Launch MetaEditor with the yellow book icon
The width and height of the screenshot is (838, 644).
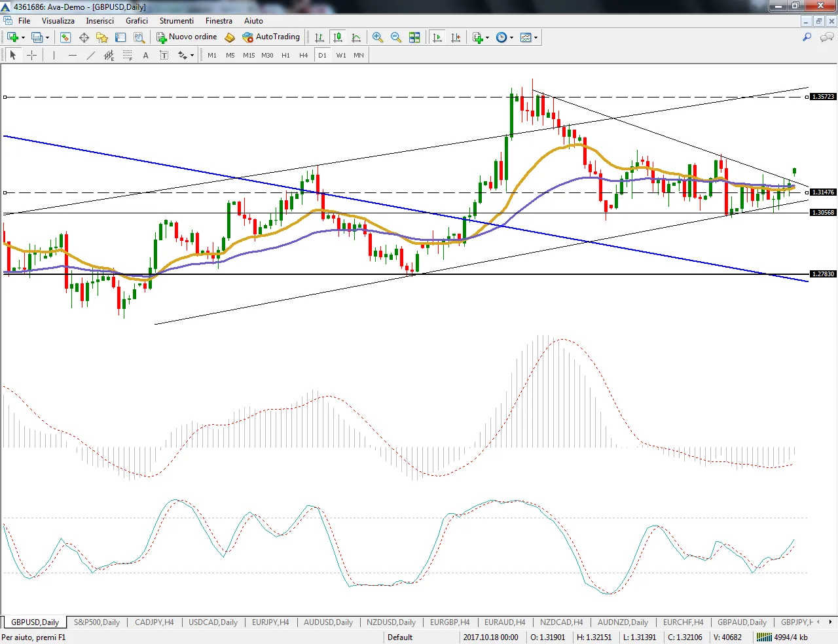pos(230,37)
